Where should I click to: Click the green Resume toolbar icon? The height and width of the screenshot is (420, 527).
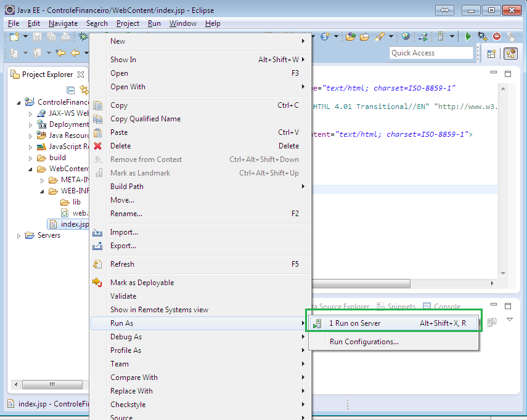(467, 36)
